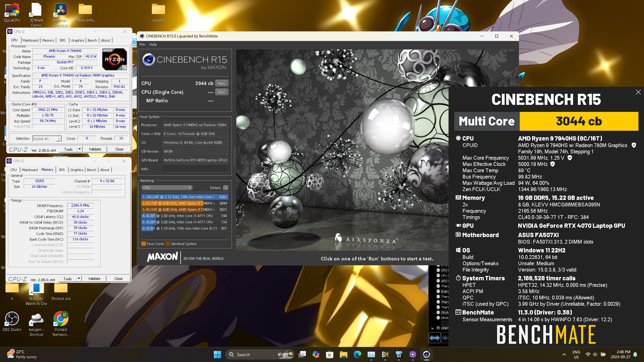Open the Keygen - Shortcut icon
The height and width of the screenshot is (362, 644).
pyautogui.click(x=36, y=324)
